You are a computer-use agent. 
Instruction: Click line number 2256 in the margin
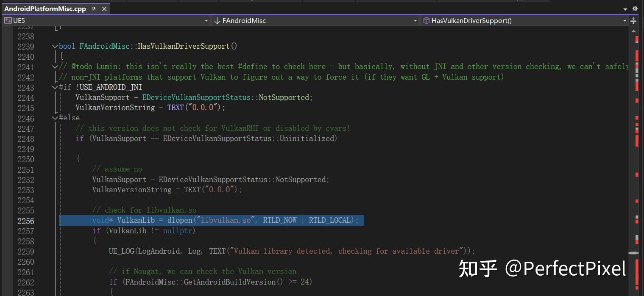[25, 221]
